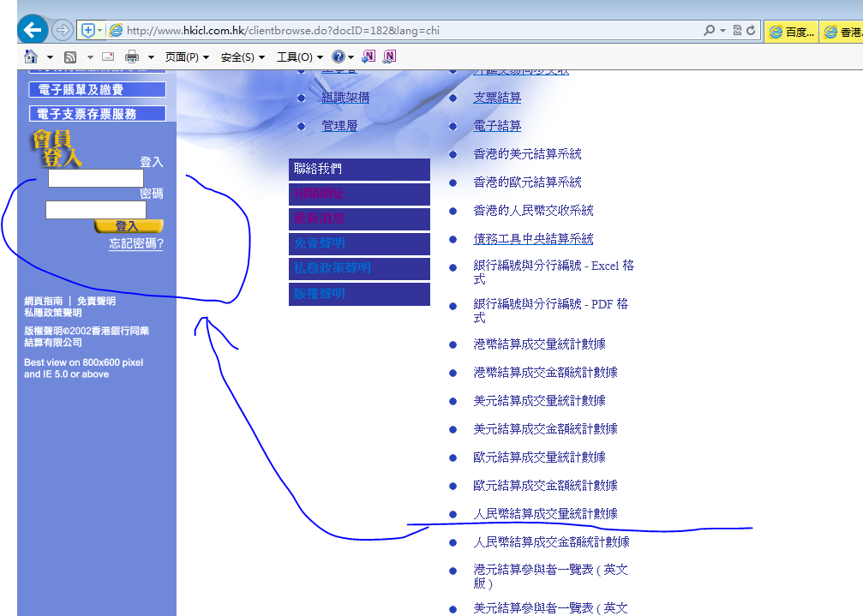The image size is (863, 616).
Task: Click the Send to OneNote icon
Action: [x=369, y=56]
